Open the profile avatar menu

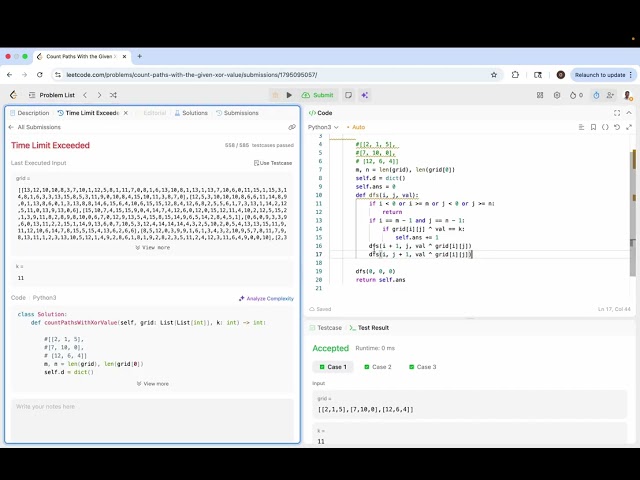tap(628, 95)
